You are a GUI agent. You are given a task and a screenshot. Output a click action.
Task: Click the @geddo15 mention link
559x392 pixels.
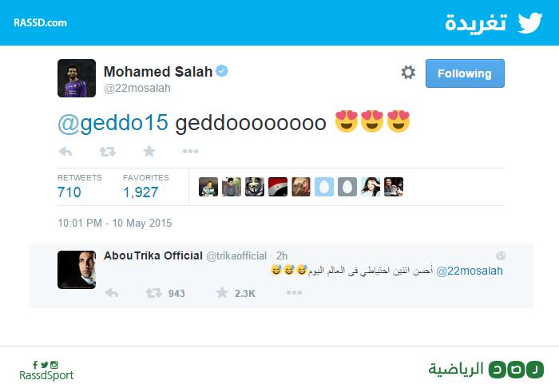click(x=112, y=123)
